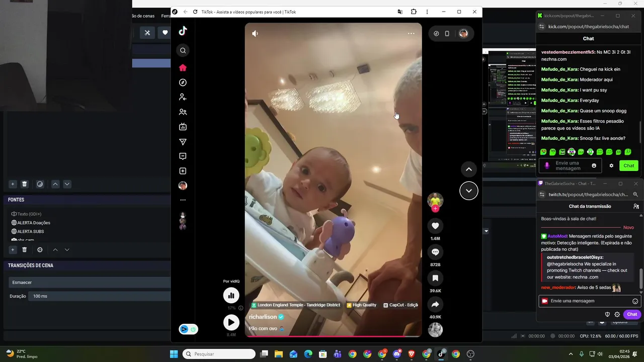Go back using browser back arrow
644x362 pixels.
185,12
